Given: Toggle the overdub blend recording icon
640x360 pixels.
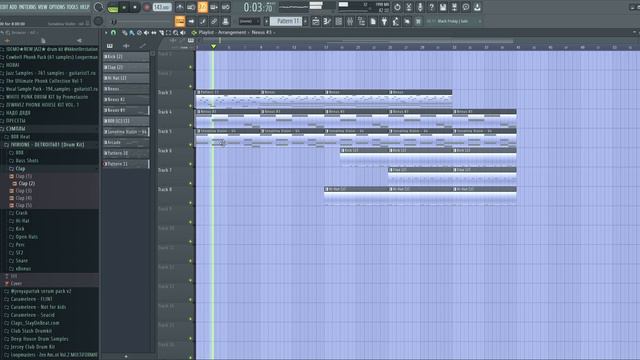Looking at the screenshot, I should tap(214, 7).
